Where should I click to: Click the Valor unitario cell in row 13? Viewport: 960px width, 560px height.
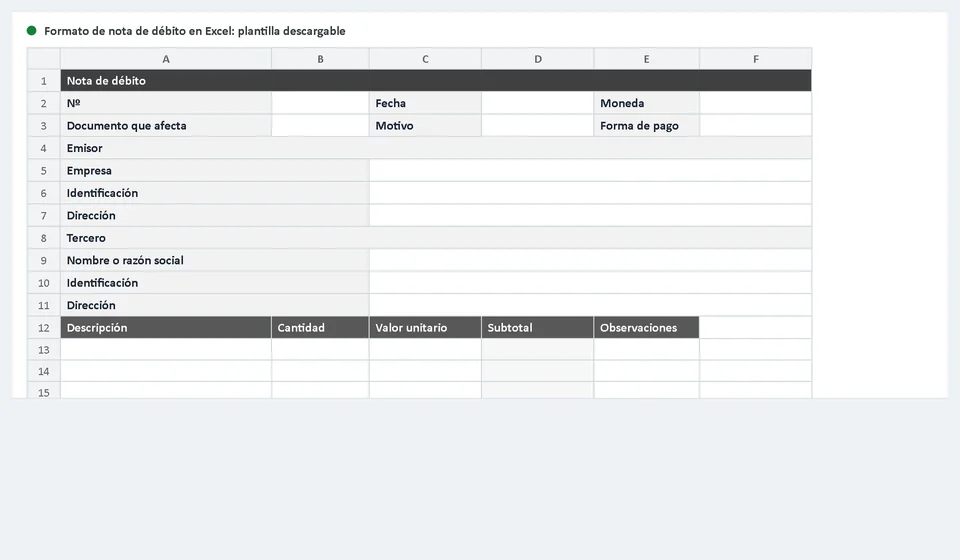tap(425, 349)
